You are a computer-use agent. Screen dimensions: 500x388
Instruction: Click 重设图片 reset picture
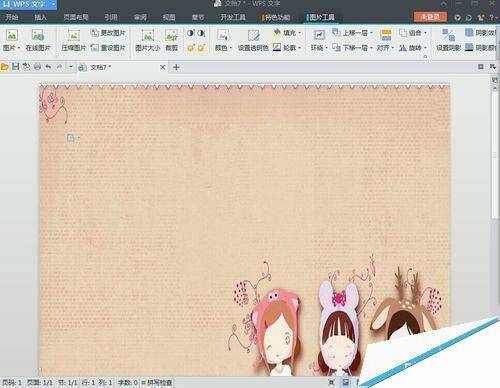pyautogui.click(x=108, y=48)
